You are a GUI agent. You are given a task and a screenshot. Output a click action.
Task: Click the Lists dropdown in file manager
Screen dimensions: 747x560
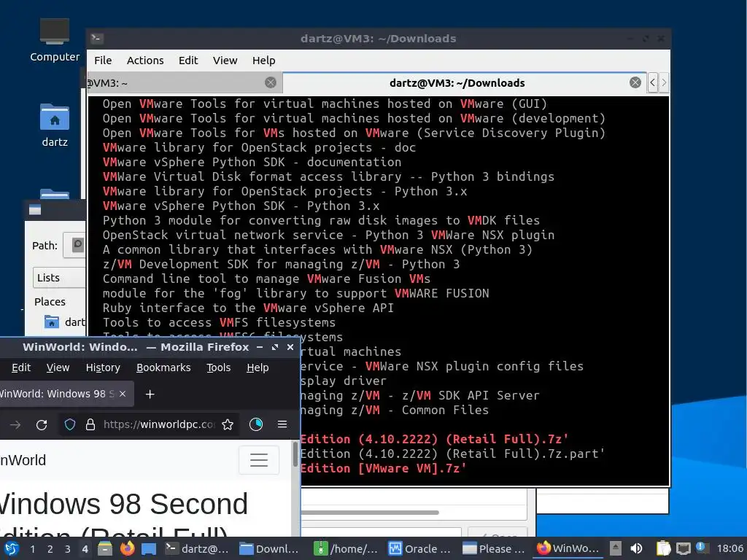tap(59, 278)
